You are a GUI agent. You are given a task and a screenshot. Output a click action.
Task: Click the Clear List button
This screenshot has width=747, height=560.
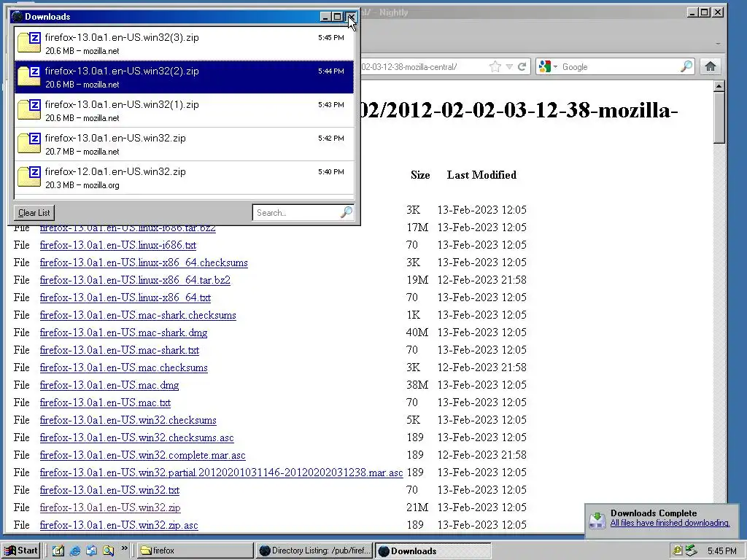(x=34, y=213)
